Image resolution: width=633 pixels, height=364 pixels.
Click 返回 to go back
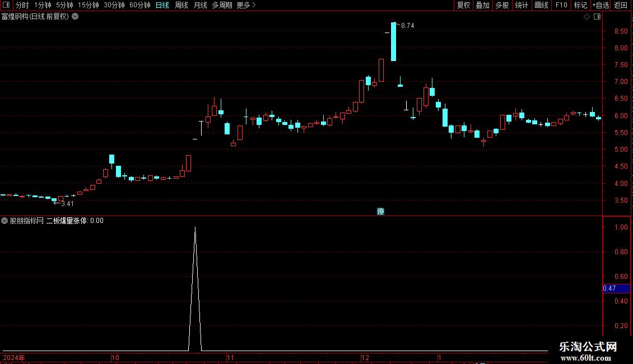point(621,5)
